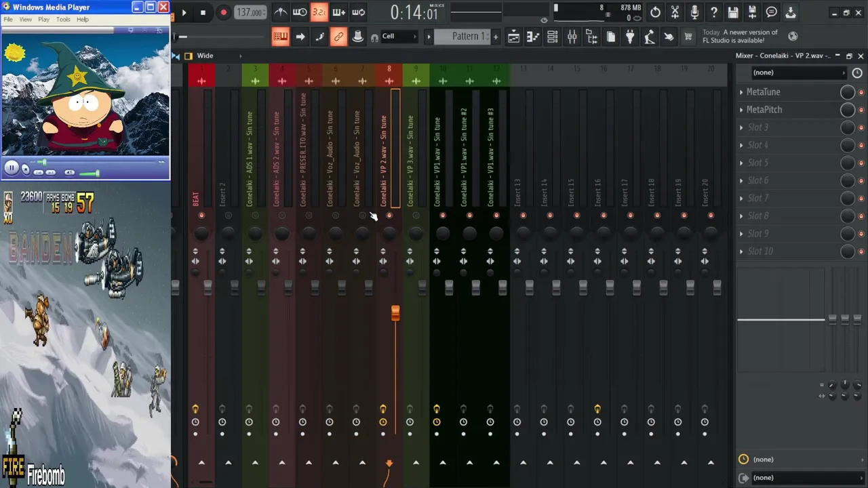
Task: Open View menu in Windows Media Player
Action: coord(25,20)
